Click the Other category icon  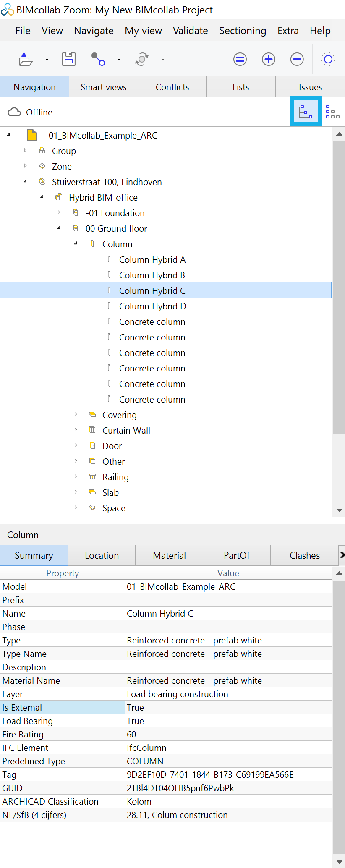tap(92, 461)
